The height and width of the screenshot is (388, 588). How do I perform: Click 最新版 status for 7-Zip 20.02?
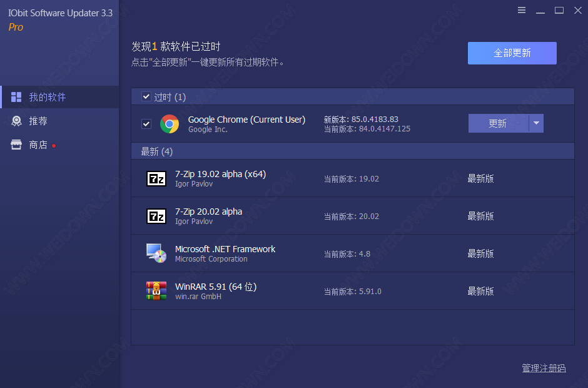tap(480, 216)
